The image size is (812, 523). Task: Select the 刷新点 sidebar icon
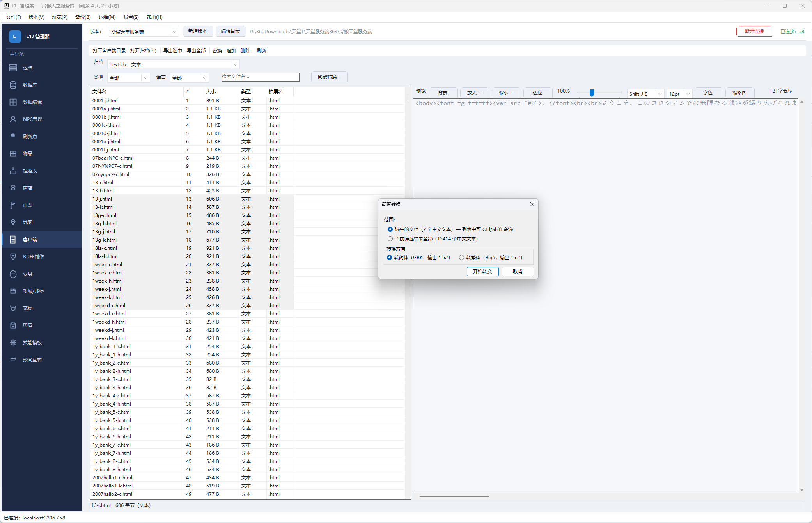click(x=13, y=136)
